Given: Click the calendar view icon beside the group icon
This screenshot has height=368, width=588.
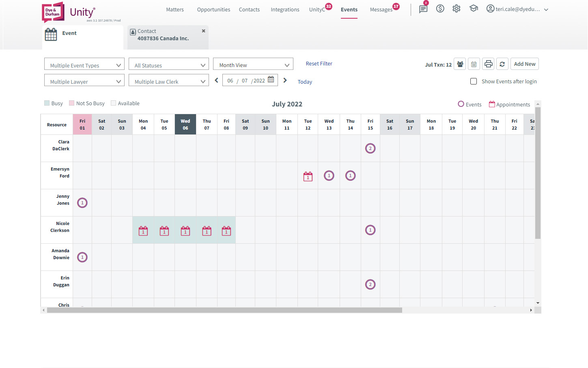Looking at the screenshot, I should [474, 64].
